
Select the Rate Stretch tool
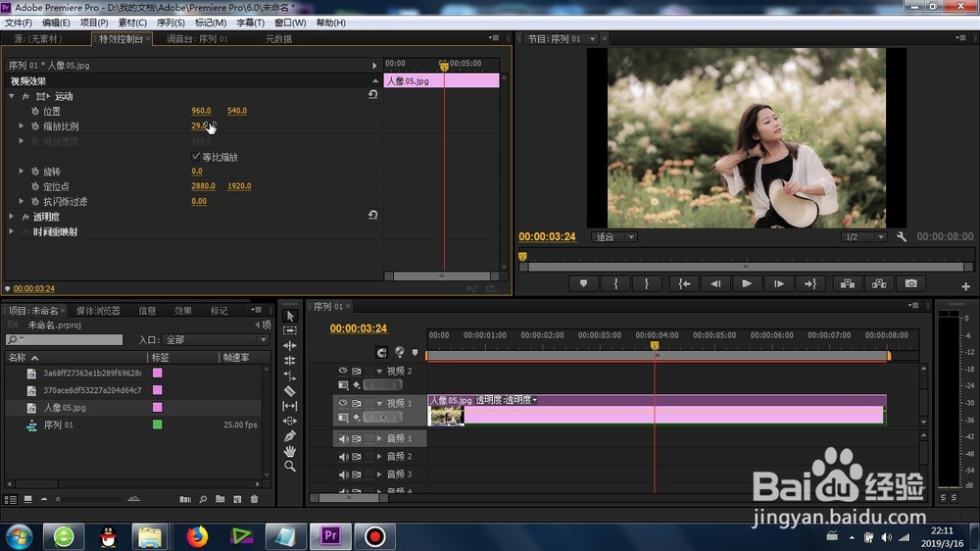coord(290,376)
